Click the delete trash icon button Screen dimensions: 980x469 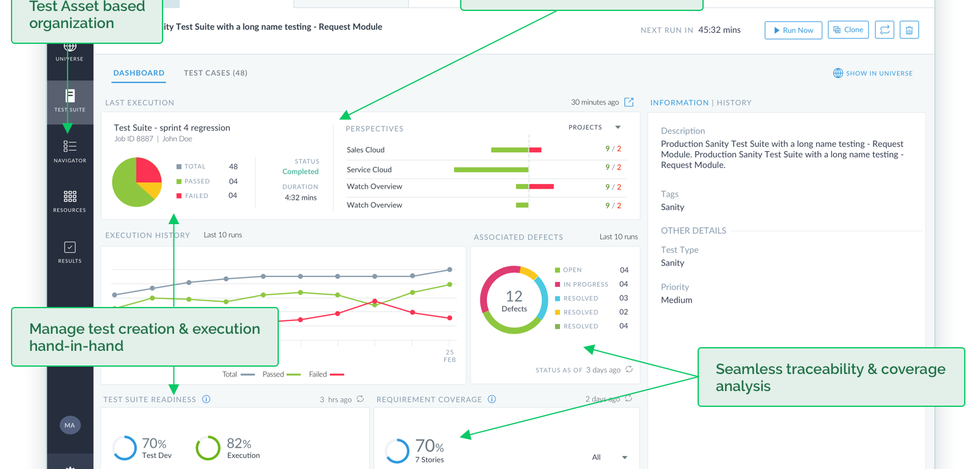(x=909, y=30)
